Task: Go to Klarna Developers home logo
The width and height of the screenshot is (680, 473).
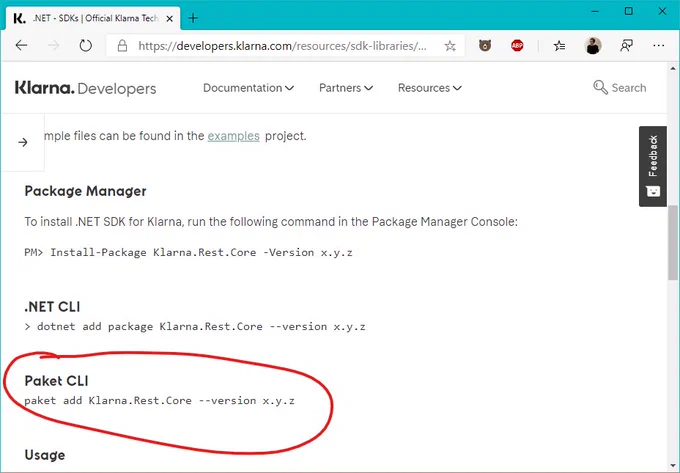Action: click(x=85, y=88)
